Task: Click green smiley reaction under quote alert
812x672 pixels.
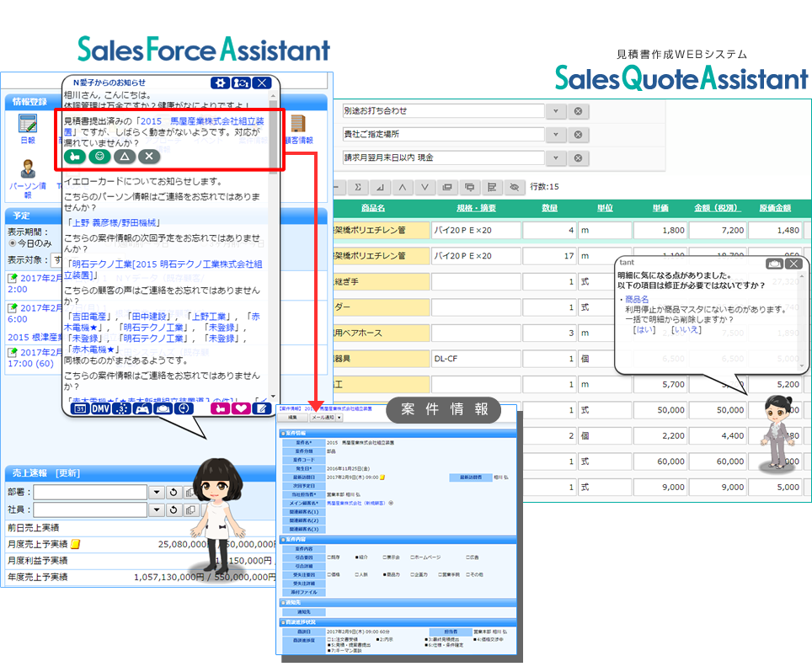Action: (x=100, y=157)
